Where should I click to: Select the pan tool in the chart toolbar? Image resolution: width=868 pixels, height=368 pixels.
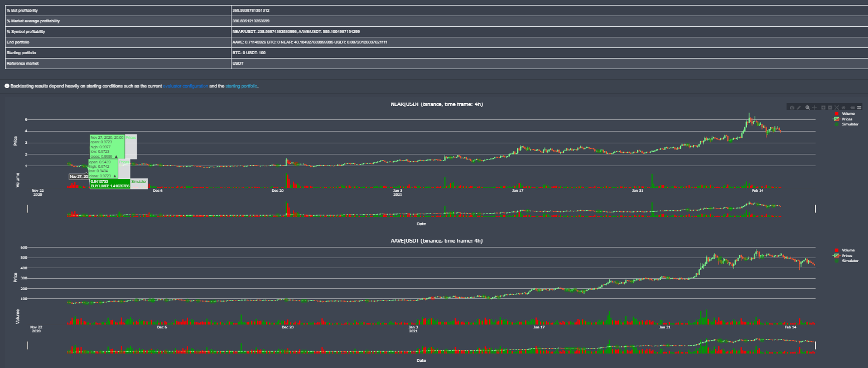click(x=815, y=108)
